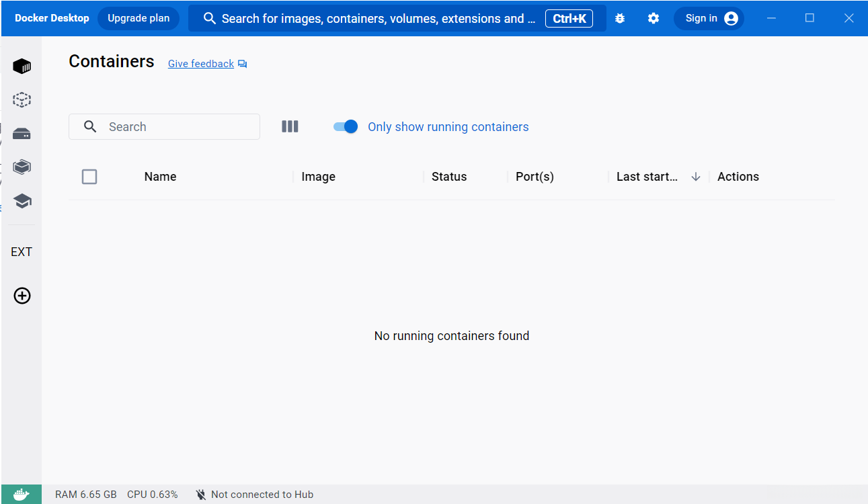
Task: Click the Actions column header
Action: coord(738,177)
